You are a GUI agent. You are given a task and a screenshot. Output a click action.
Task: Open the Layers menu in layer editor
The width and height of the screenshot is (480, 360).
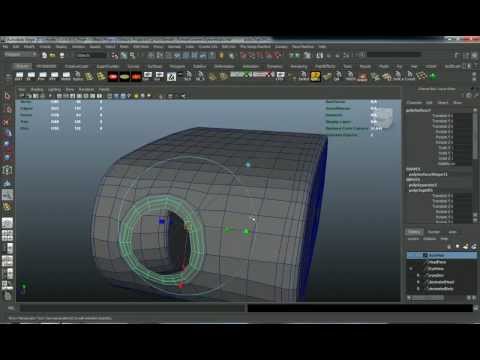point(413,239)
